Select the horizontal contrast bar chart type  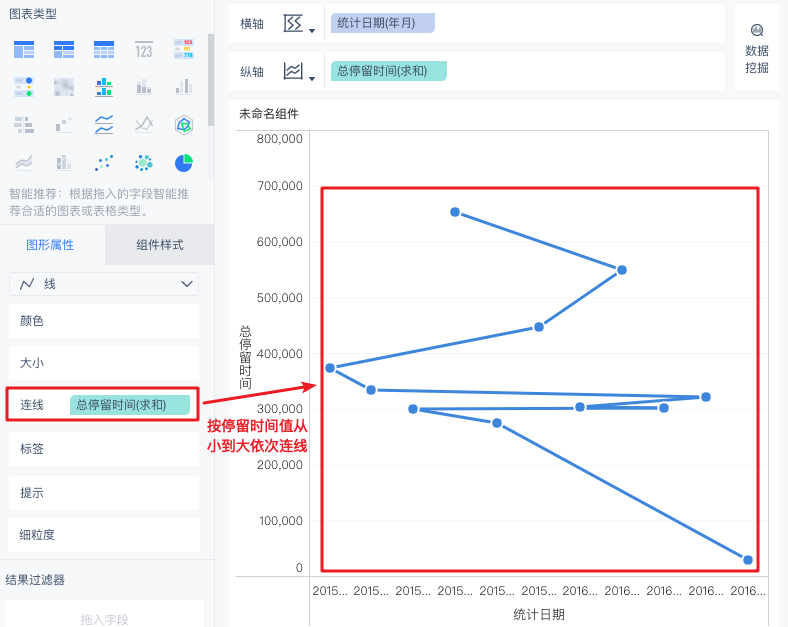pos(24,125)
